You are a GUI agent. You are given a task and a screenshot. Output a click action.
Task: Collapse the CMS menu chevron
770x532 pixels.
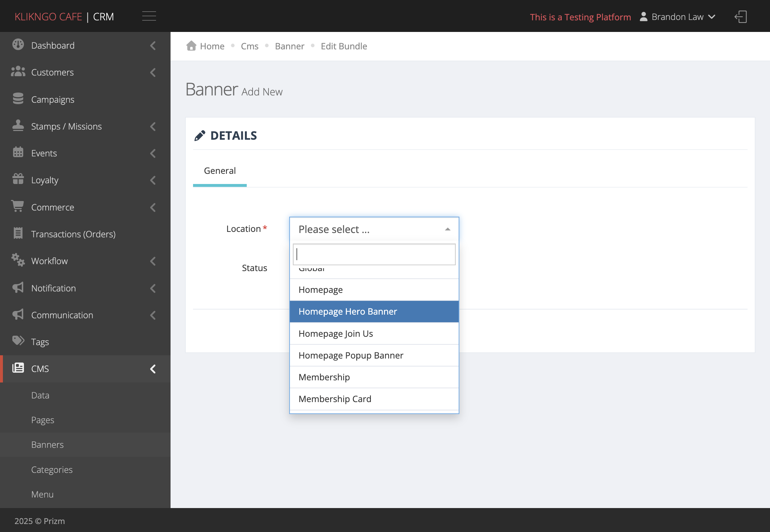click(x=153, y=369)
